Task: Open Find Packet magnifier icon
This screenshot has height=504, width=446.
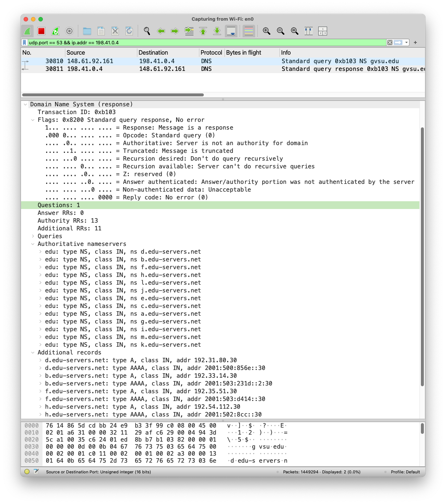Action: [147, 31]
